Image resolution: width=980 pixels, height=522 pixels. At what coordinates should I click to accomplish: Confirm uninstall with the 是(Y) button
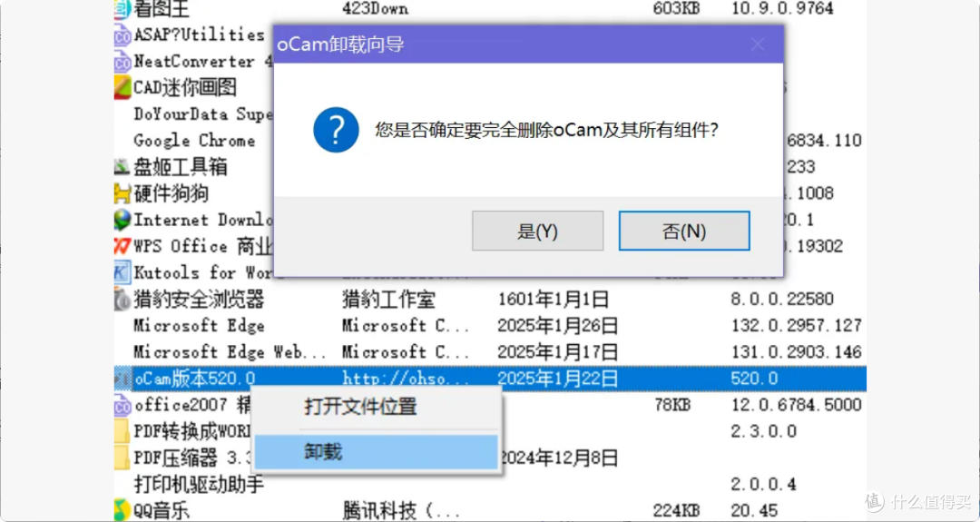click(537, 231)
